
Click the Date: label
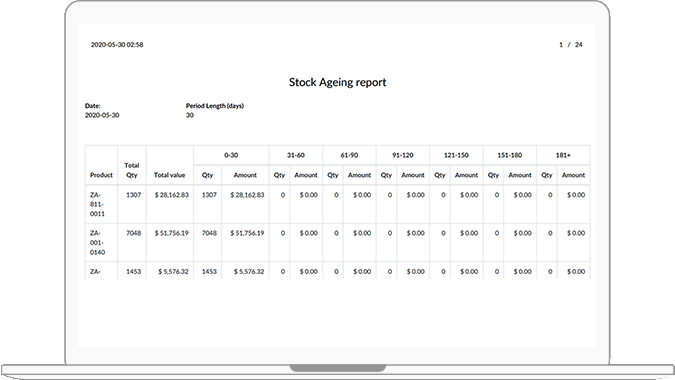pyautogui.click(x=93, y=105)
